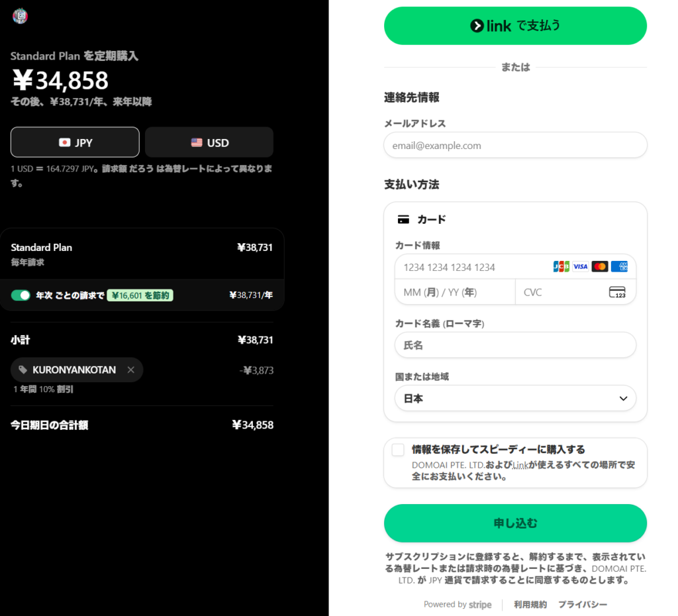The width and height of the screenshot is (678, 616).
Task: Click the email address input field
Action: click(x=515, y=145)
